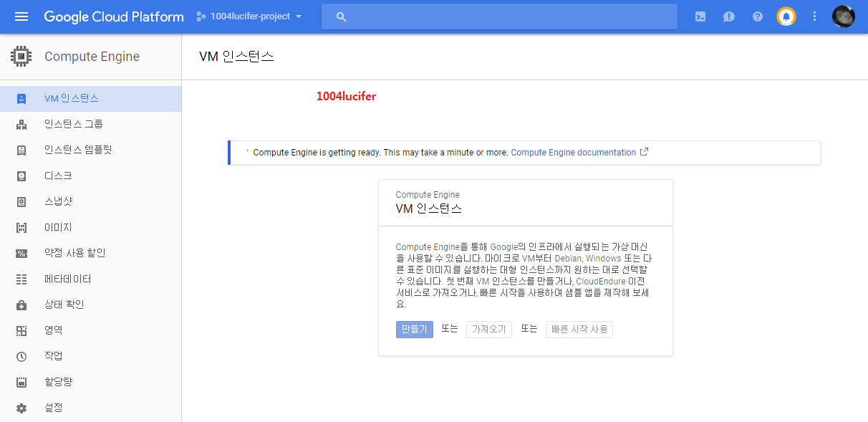Open the navigation hamburger menu
The width and height of the screenshot is (868, 422).
click(21, 16)
